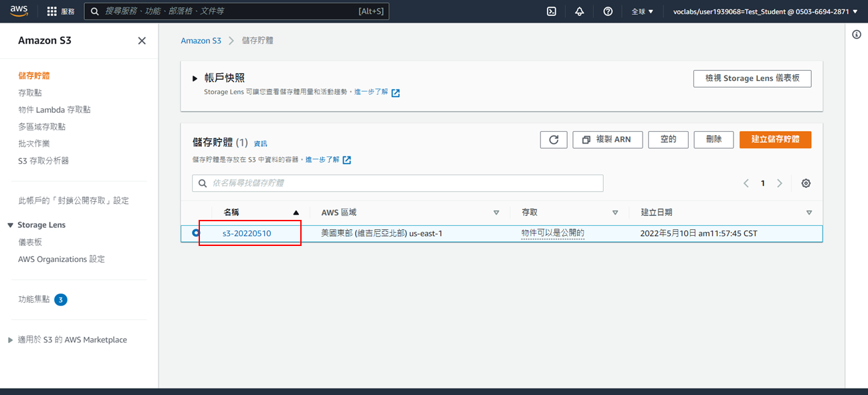Sort by AWS region column arrow

tap(496, 213)
